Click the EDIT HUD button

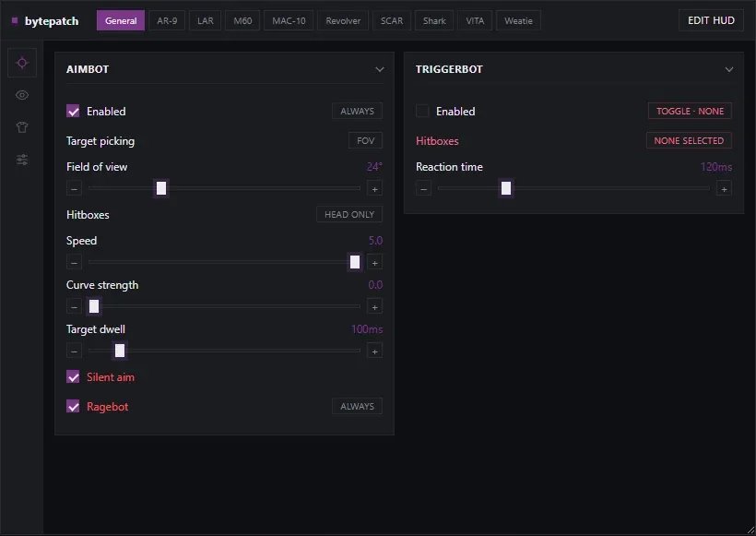coord(711,20)
